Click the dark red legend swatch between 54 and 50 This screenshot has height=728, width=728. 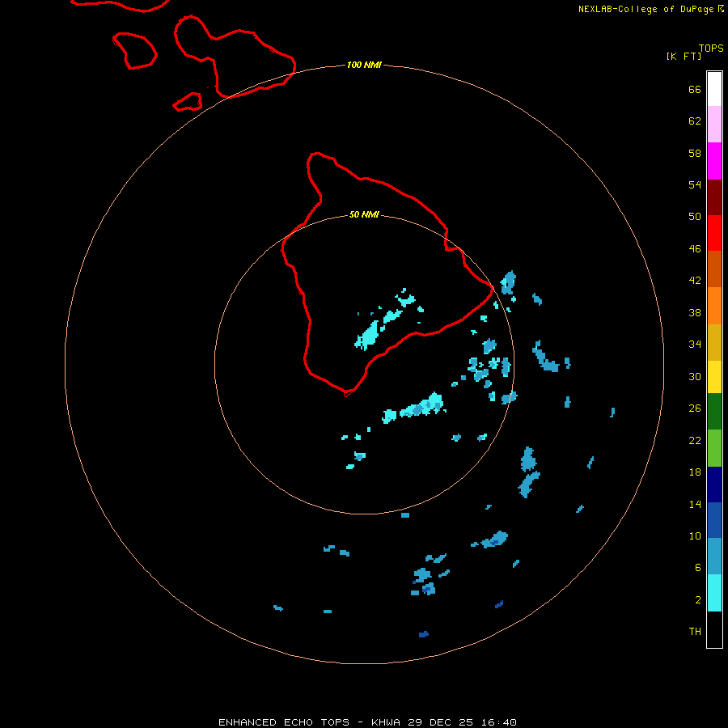pyautogui.click(x=714, y=197)
